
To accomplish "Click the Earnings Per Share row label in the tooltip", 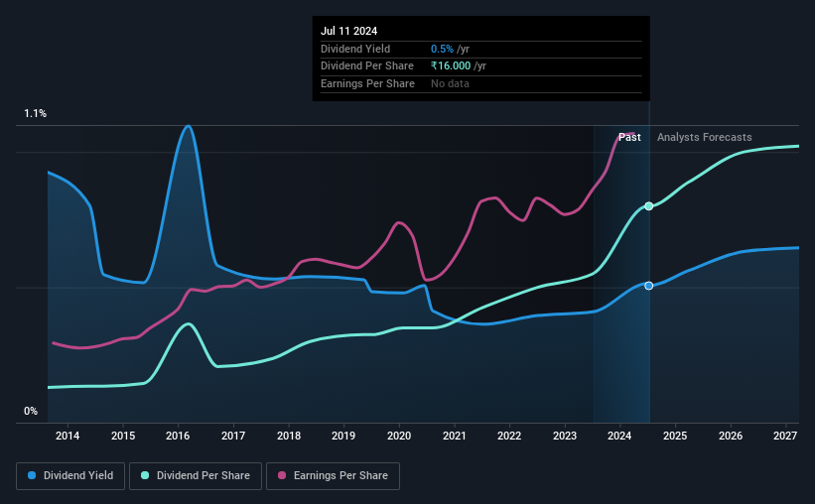I will (367, 83).
